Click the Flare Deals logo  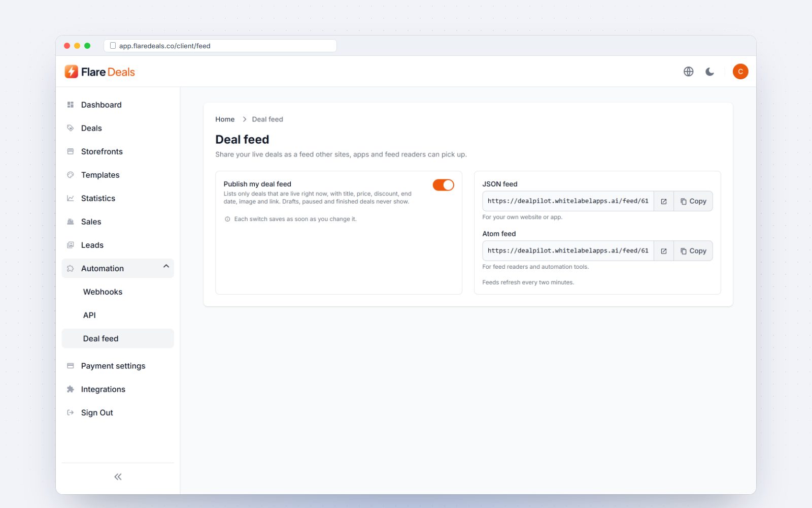pos(100,72)
